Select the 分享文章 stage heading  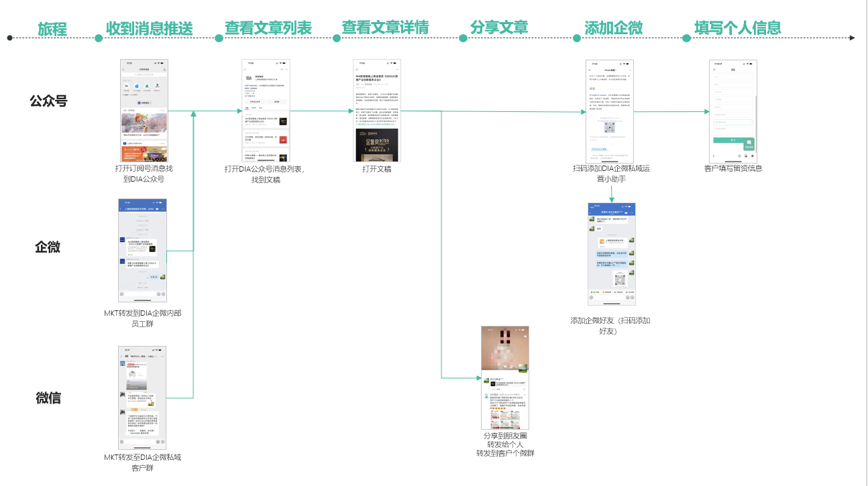[499, 27]
